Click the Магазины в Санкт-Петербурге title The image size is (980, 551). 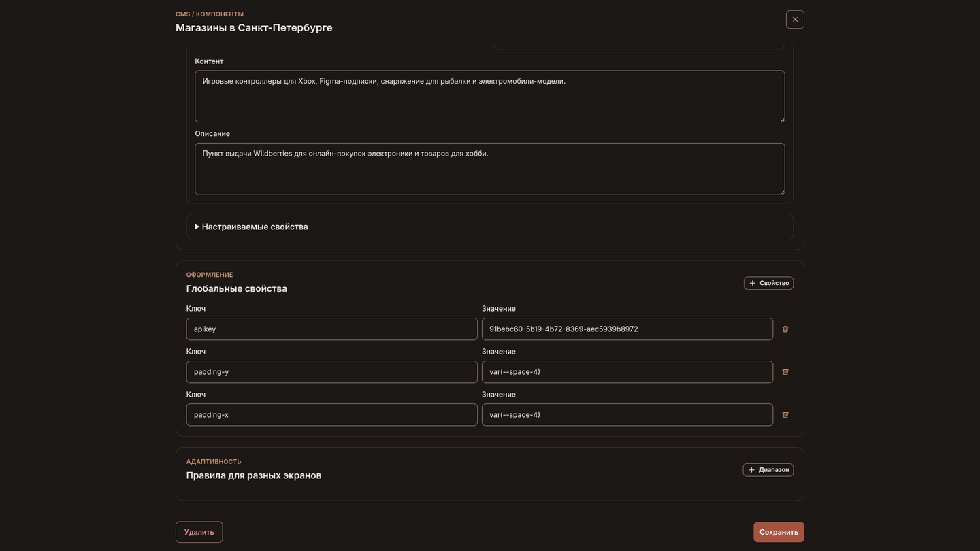[254, 28]
